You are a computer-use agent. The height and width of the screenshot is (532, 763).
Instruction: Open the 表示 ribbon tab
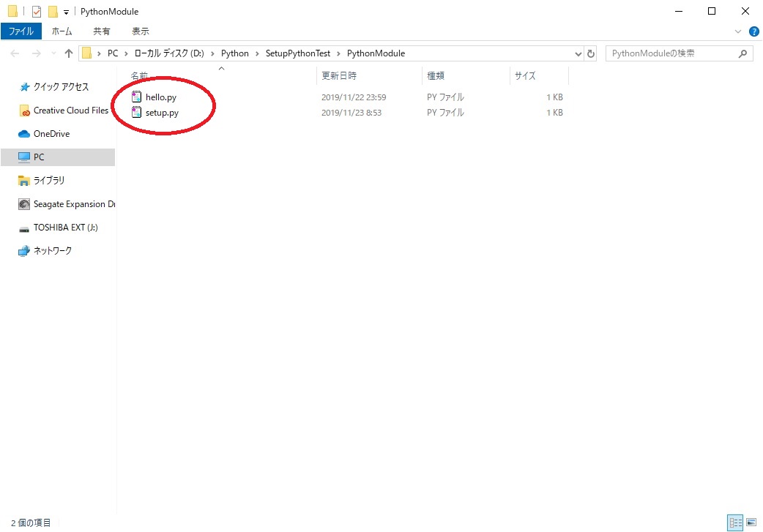click(140, 31)
